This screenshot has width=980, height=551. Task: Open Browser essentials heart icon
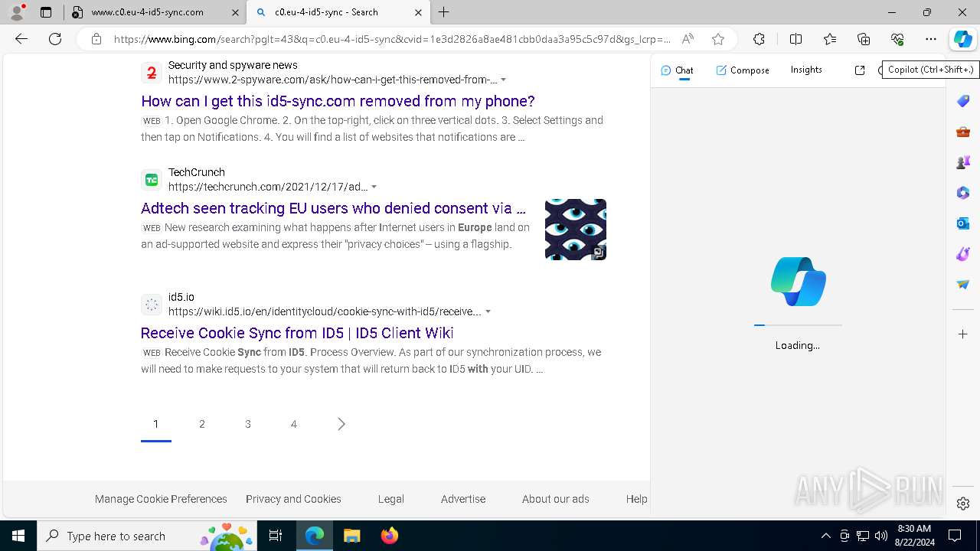click(897, 39)
